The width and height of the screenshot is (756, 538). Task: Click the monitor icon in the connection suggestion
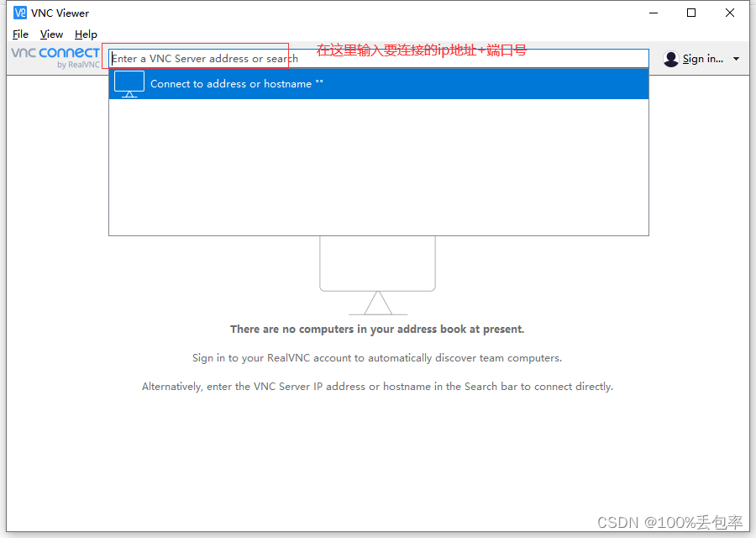tap(129, 83)
